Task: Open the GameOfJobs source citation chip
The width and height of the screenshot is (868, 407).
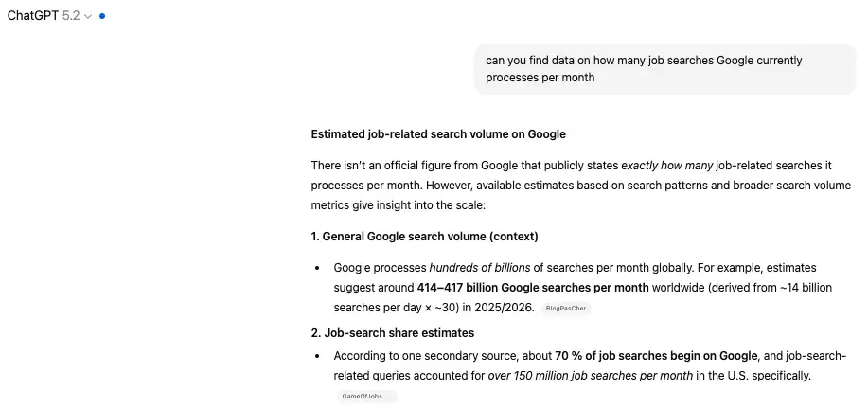Action: [366, 397]
